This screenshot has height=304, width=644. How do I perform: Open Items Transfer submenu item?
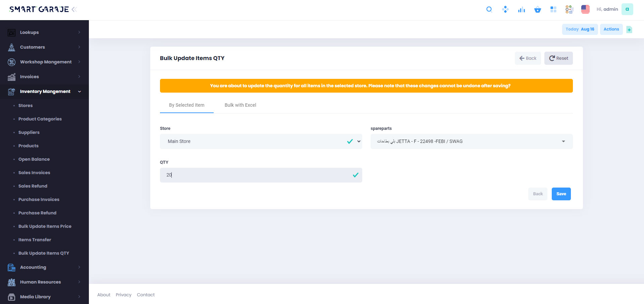[x=35, y=240]
